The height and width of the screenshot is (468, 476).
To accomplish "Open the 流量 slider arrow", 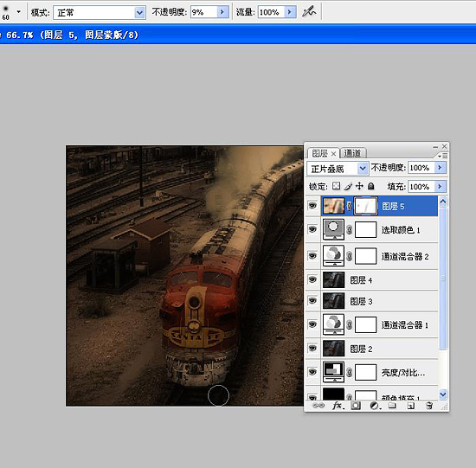I will point(290,12).
